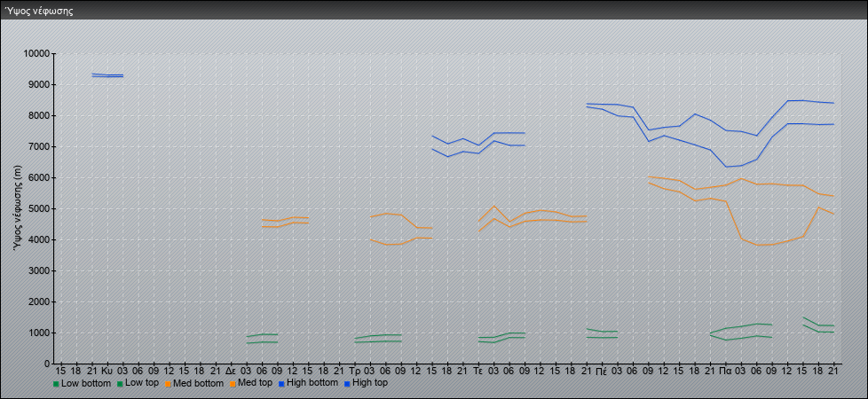The width and height of the screenshot is (868, 399).
Task: Click the Τε day label on x-axis
Action: 479,371
